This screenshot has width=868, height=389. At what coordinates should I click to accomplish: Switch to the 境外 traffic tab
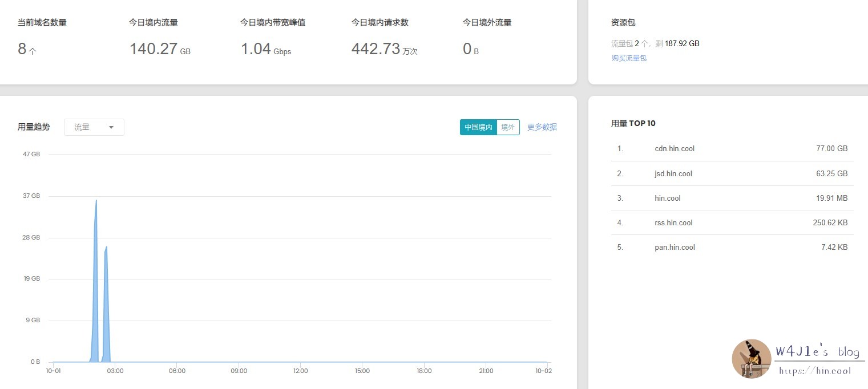(x=507, y=127)
